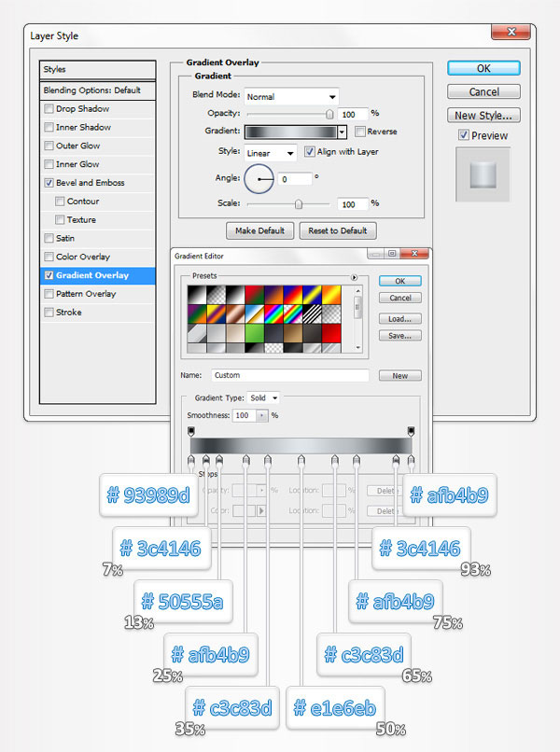Select the rightmost color stop below gradient bar
The width and height of the screenshot is (560, 752).
pyautogui.click(x=411, y=460)
